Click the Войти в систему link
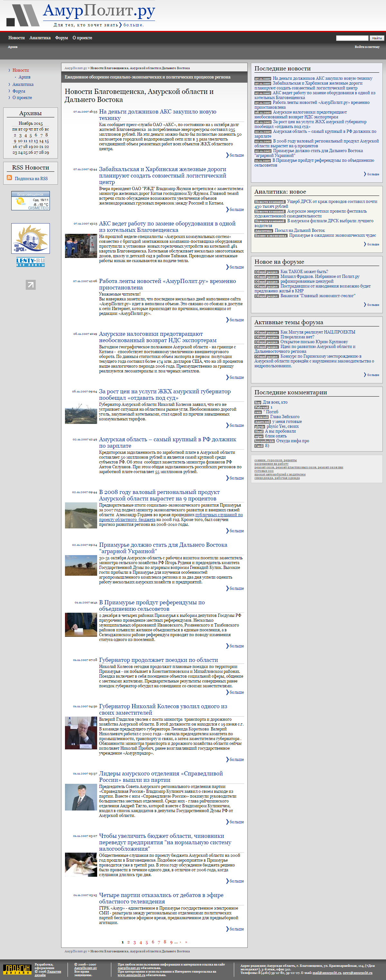The image size is (386, 980). 367,47
